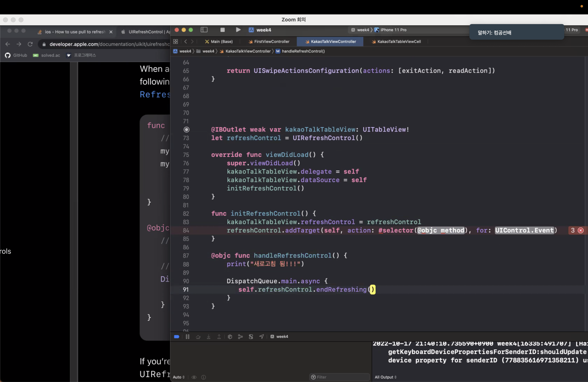
Task: Toggle Quick Look eye icon in variables view
Action: pyautogui.click(x=194, y=377)
